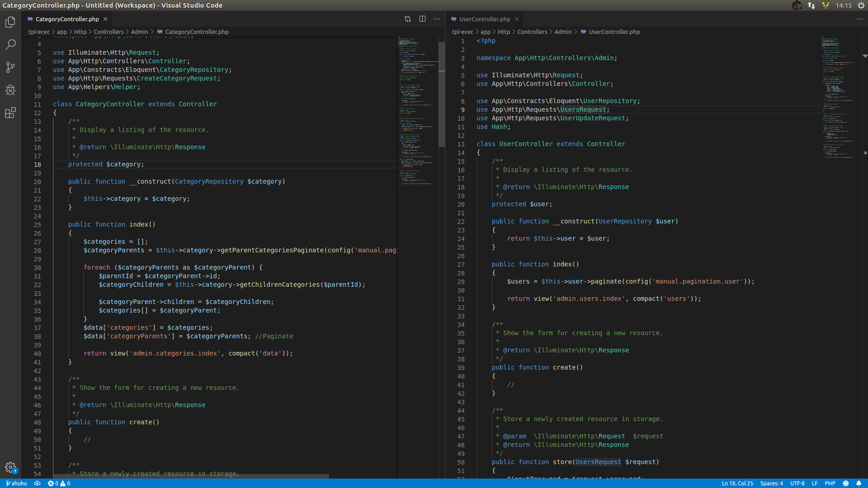
Task: Open the Search view icon
Action: click(11, 45)
